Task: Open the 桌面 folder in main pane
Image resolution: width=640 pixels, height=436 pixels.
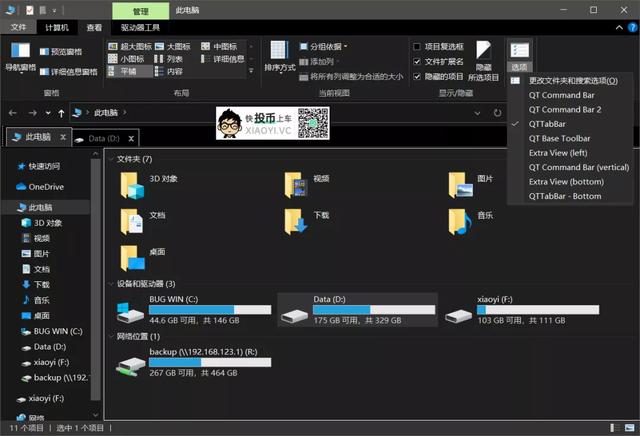Action: tap(143, 258)
